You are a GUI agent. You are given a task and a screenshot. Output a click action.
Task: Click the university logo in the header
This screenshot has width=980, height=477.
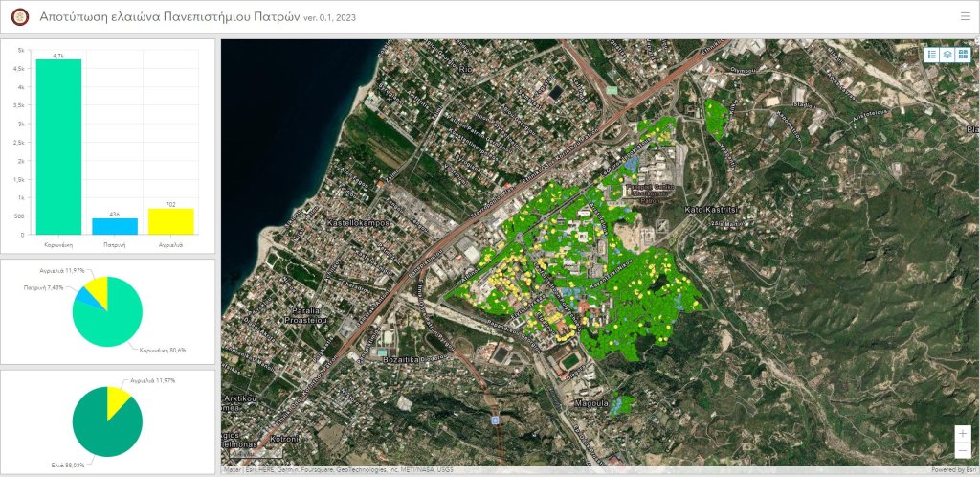coord(19,16)
